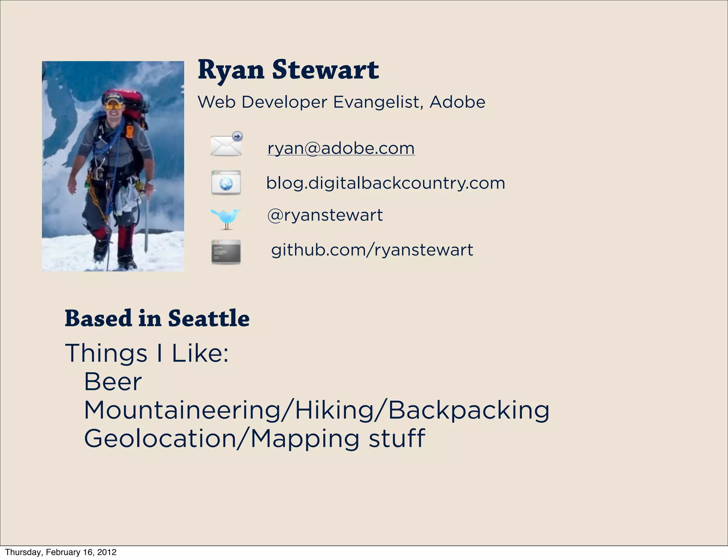This screenshot has height=560, width=728.
Task: Click the Thursday, February 16, 2012 date
Action: tap(61, 552)
